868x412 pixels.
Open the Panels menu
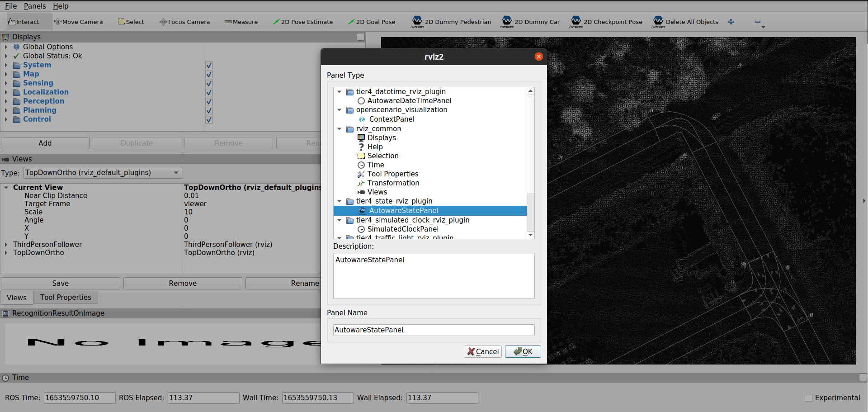(35, 6)
